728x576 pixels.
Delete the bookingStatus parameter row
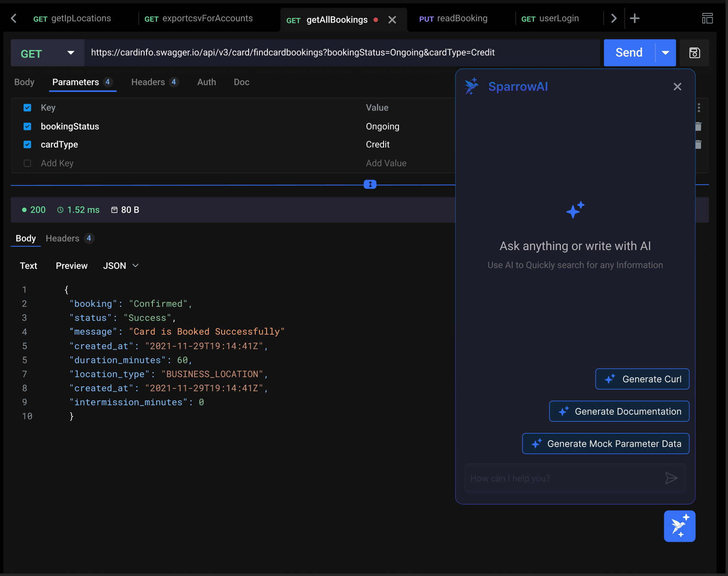point(698,126)
